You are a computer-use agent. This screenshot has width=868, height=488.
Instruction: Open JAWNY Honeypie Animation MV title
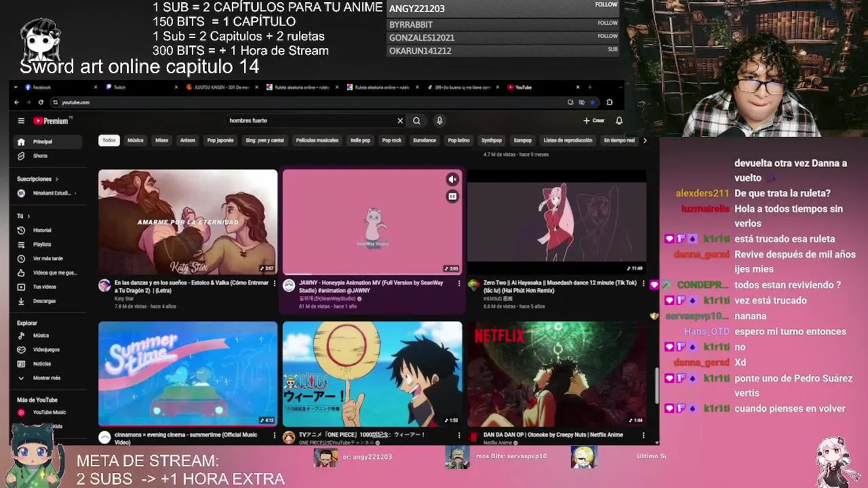(371, 287)
